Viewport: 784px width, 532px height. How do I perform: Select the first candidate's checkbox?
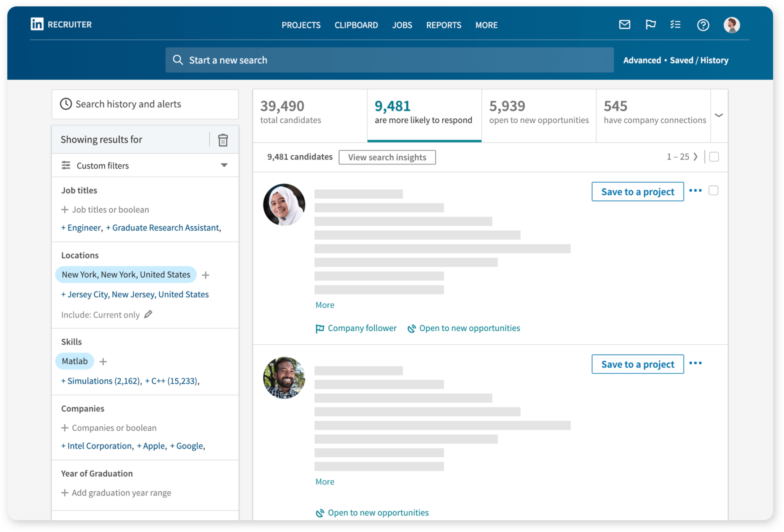714,190
